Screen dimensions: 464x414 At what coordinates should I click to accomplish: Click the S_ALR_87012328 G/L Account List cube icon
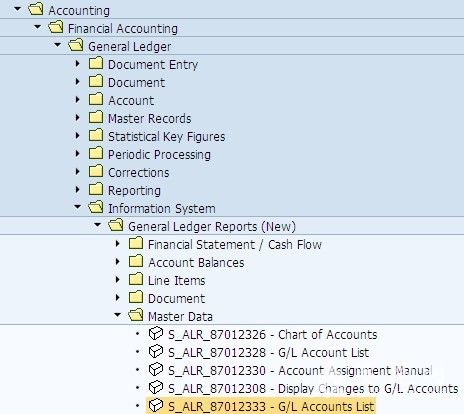[156, 352]
